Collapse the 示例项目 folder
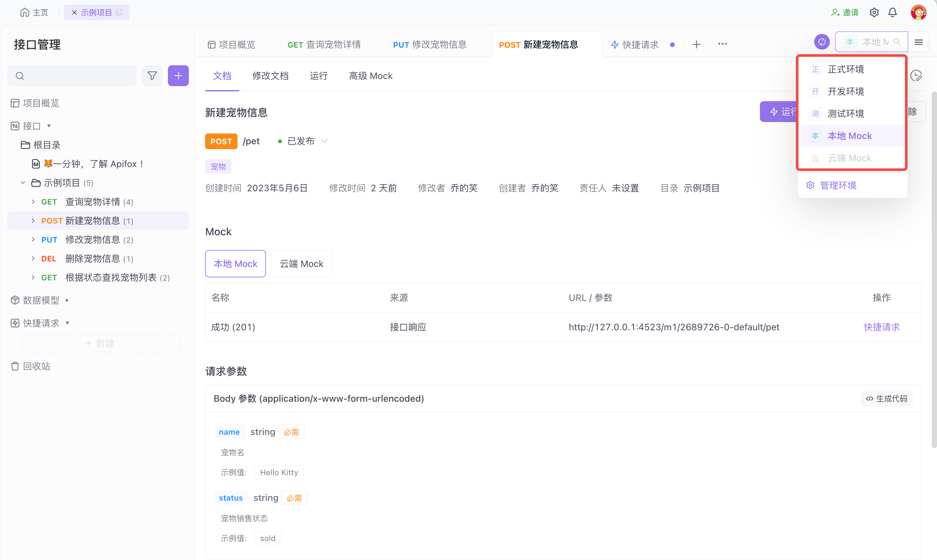This screenshot has height=560, width=937. tap(23, 183)
